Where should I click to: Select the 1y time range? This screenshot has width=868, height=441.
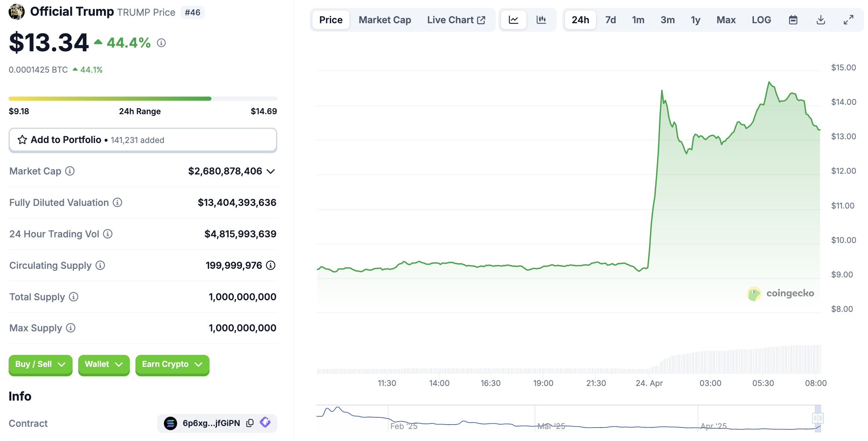pyautogui.click(x=695, y=20)
